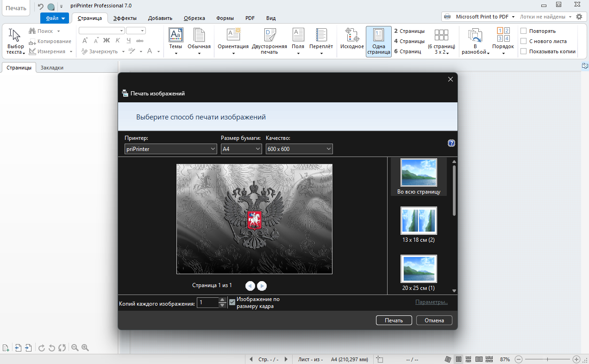Uncheck 'Изображение по размеру кадра' checkbox

tap(232, 302)
